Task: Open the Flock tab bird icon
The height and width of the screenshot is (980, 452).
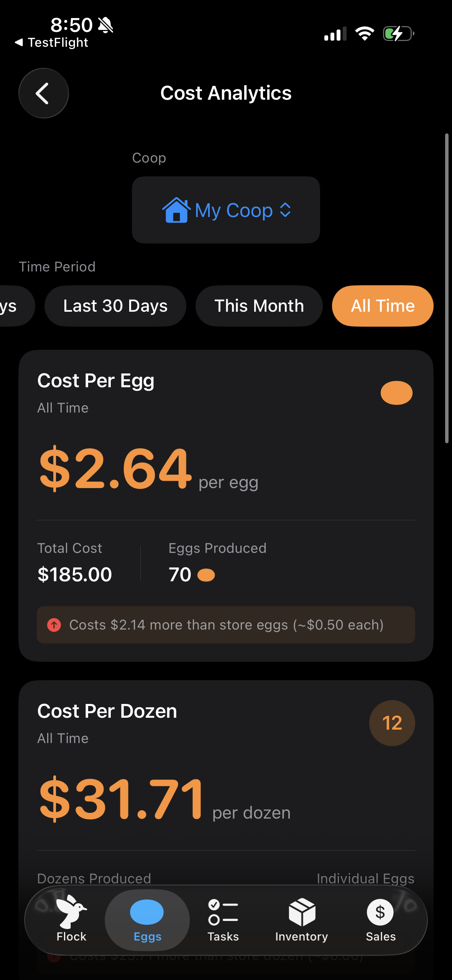Action: [x=71, y=911]
